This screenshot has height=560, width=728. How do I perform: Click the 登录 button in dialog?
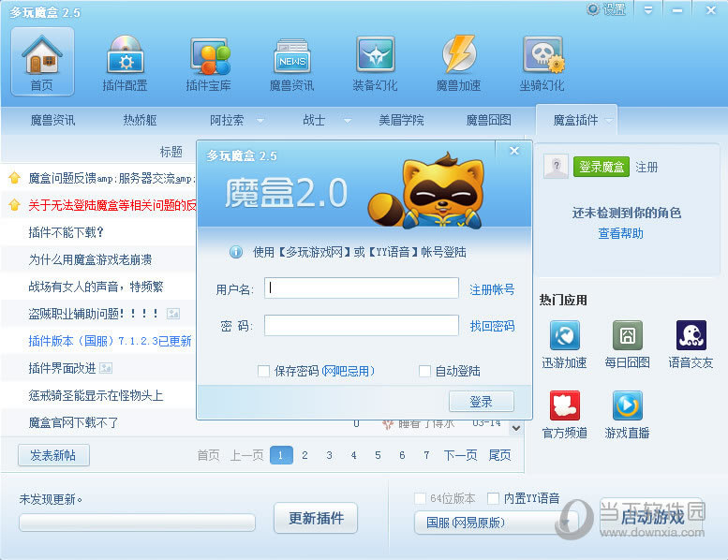482,402
